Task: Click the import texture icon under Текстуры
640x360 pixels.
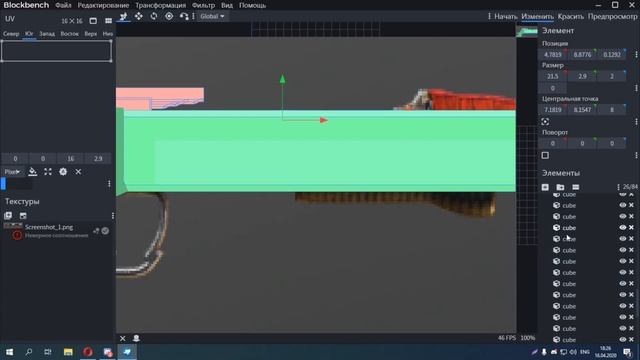Action: pos(8,216)
